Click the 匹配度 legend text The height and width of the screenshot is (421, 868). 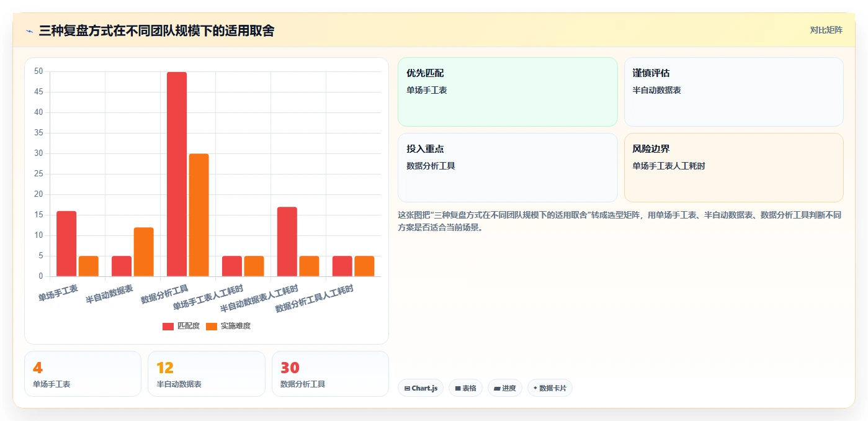coord(189,326)
